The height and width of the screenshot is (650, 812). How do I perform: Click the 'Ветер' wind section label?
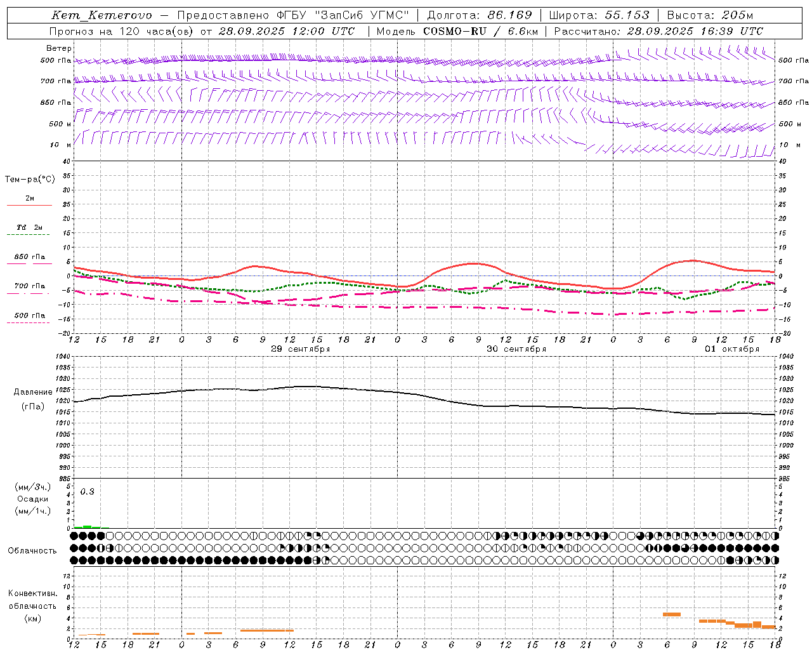tap(59, 48)
